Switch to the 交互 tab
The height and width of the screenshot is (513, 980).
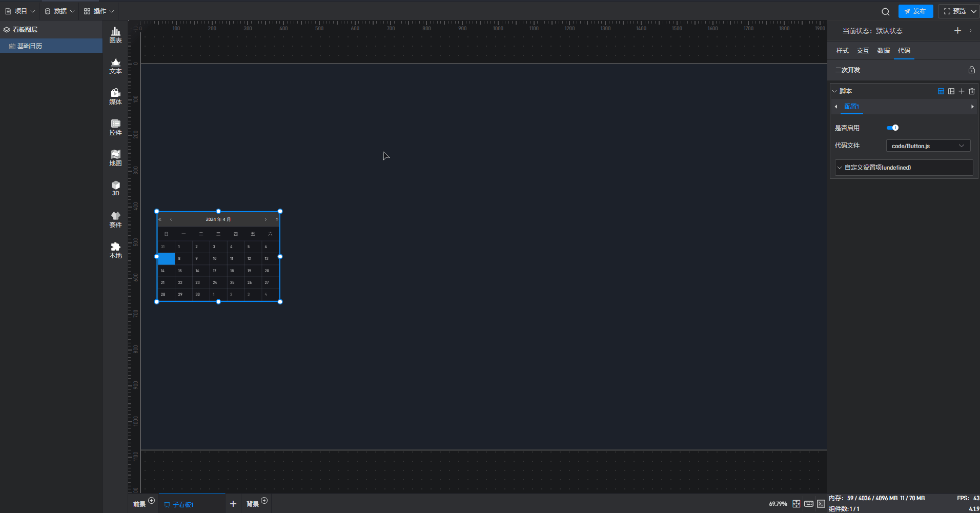click(x=863, y=51)
